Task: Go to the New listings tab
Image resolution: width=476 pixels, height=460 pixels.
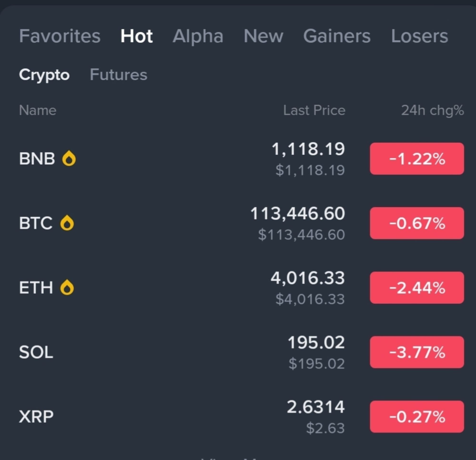Action: coord(263,36)
